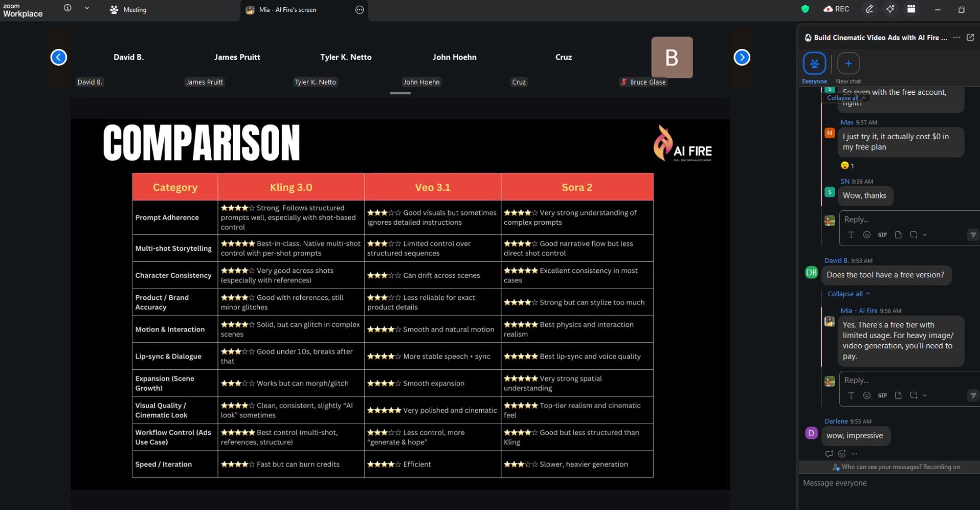Click sender name SN in chat
The width and height of the screenshot is (980, 510).
click(845, 182)
